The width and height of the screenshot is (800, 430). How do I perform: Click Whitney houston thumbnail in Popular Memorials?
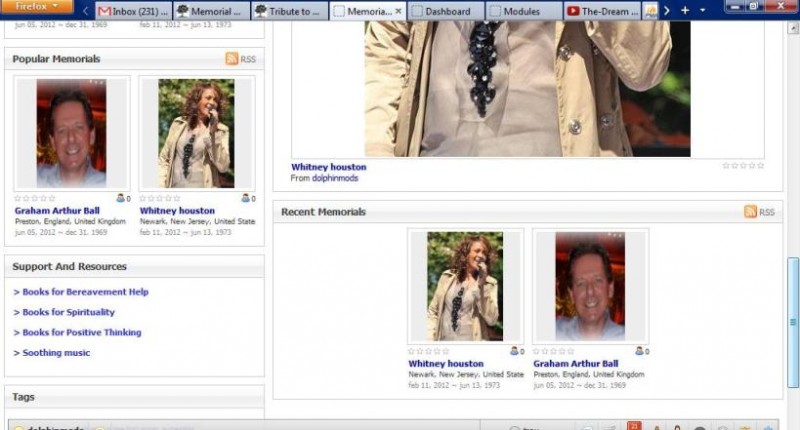pyautogui.click(x=196, y=133)
